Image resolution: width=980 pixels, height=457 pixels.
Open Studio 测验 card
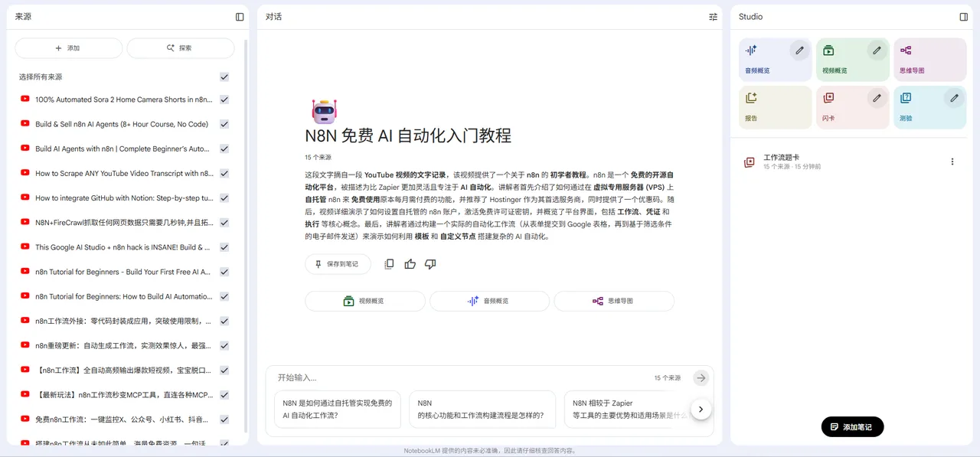pyautogui.click(x=929, y=107)
